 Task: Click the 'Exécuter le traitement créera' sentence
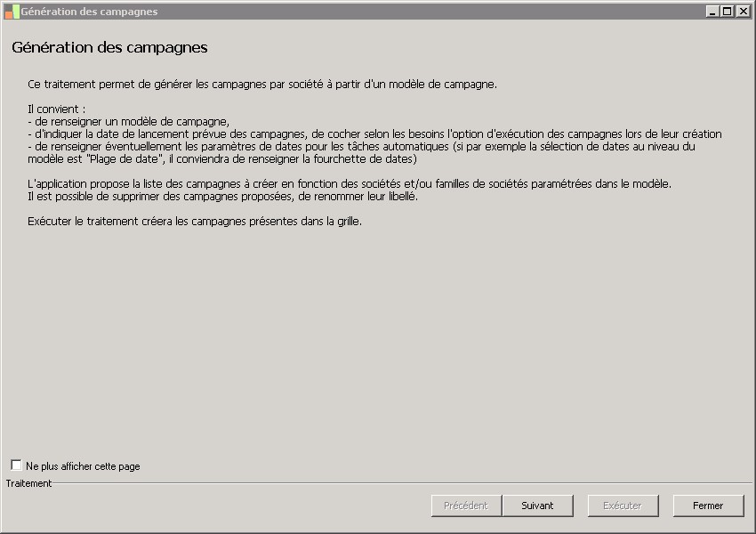click(194, 222)
